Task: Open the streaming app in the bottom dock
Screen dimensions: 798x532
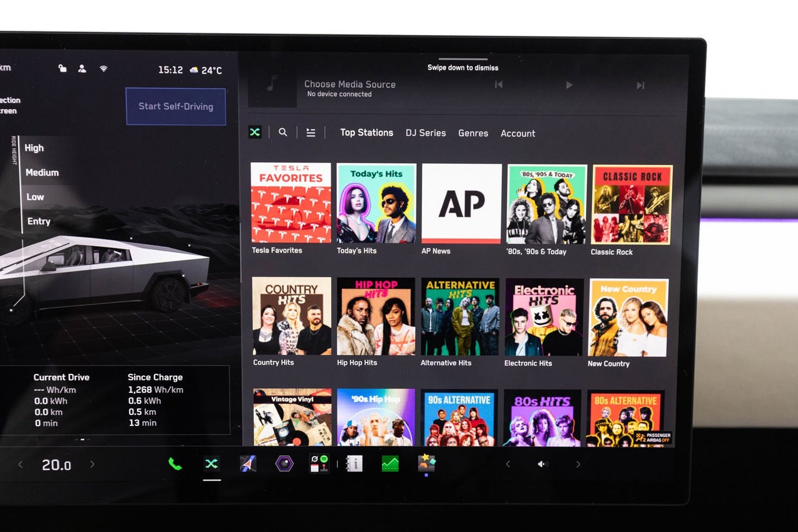Action: (212, 463)
